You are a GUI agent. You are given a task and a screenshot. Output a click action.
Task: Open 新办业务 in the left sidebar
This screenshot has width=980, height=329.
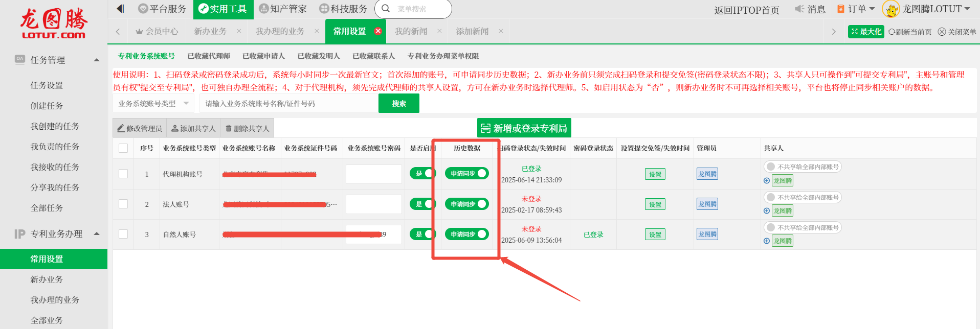point(47,279)
